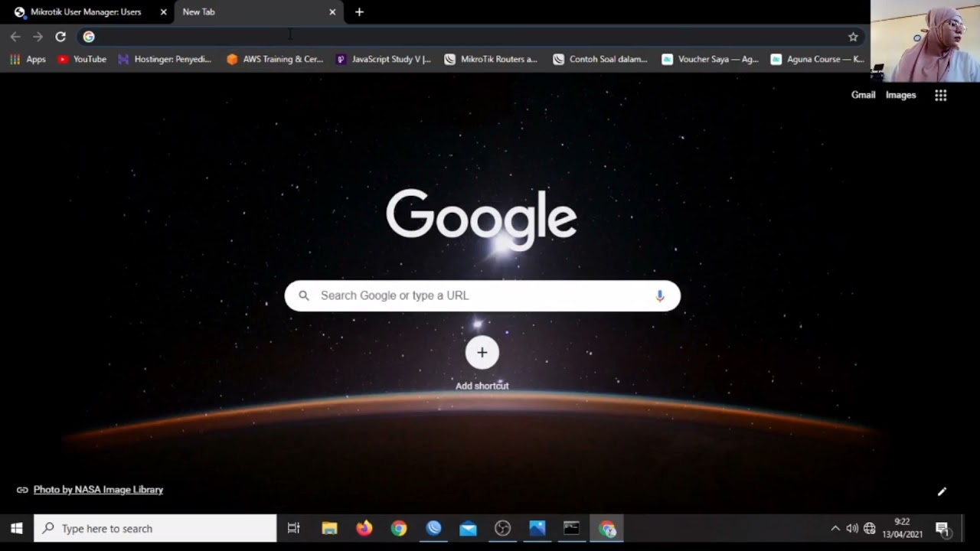
Task: Open the clock showing 9:22 13/04/2021
Action: coord(902,528)
